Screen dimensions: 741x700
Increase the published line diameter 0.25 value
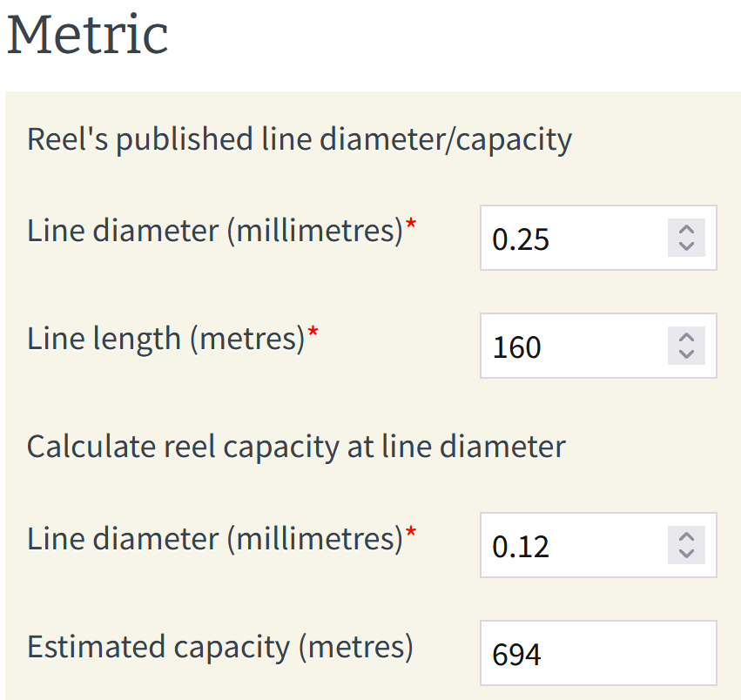click(686, 230)
